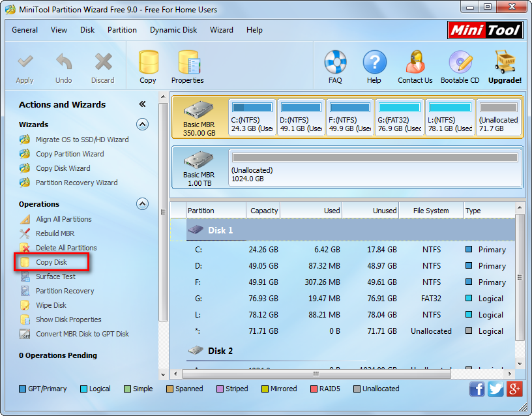Start Migrate OS to SSD/HD Wizard

[82, 140]
